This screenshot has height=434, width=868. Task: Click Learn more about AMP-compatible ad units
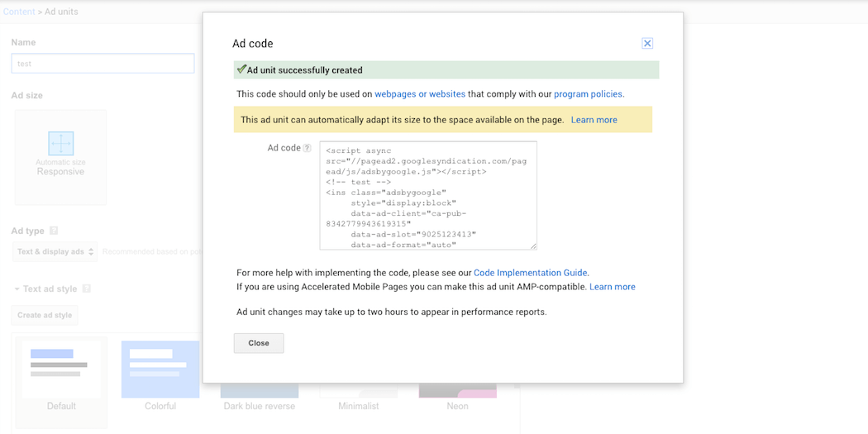[x=613, y=287]
